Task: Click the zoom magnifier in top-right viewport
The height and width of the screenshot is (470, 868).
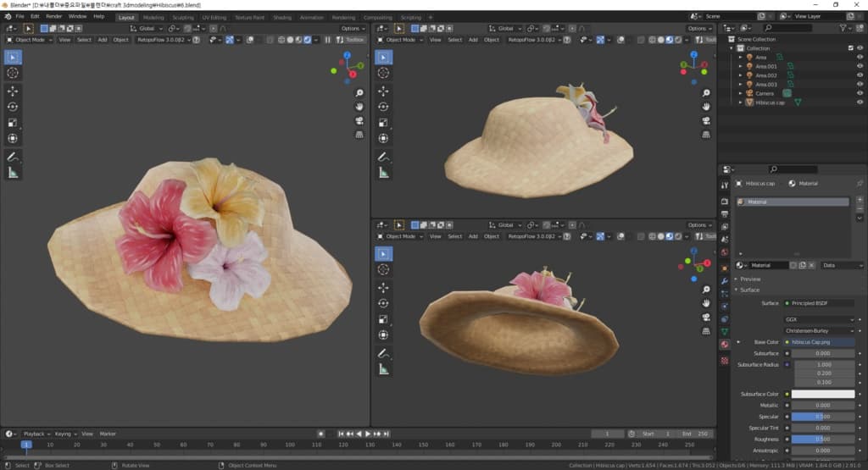Action: (x=706, y=92)
